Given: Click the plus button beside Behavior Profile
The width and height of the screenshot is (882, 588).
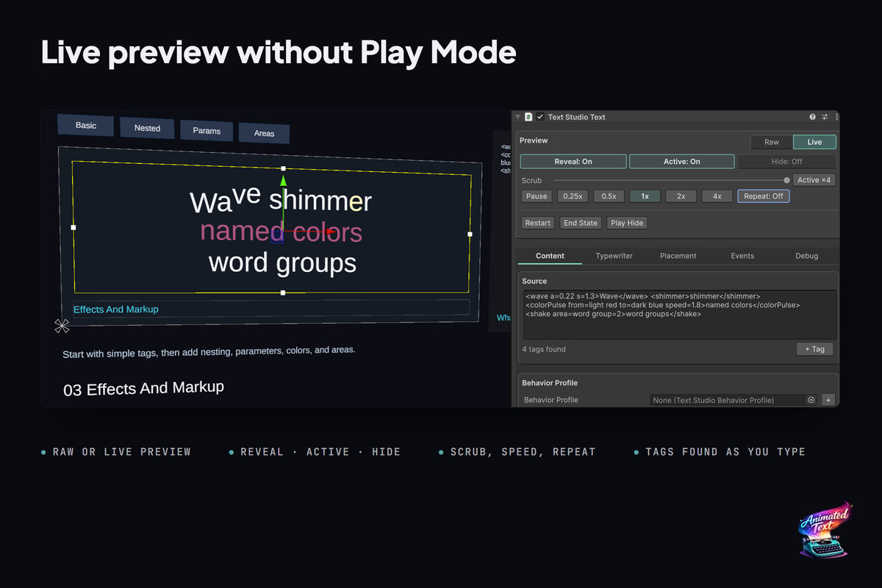Looking at the screenshot, I should click(828, 400).
